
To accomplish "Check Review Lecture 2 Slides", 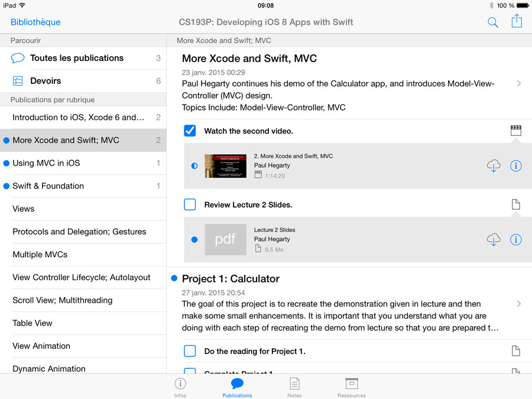I will (x=190, y=205).
